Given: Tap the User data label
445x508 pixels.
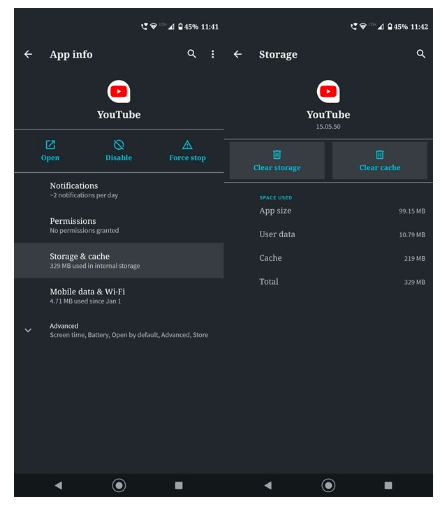Looking at the screenshot, I should tap(277, 234).
